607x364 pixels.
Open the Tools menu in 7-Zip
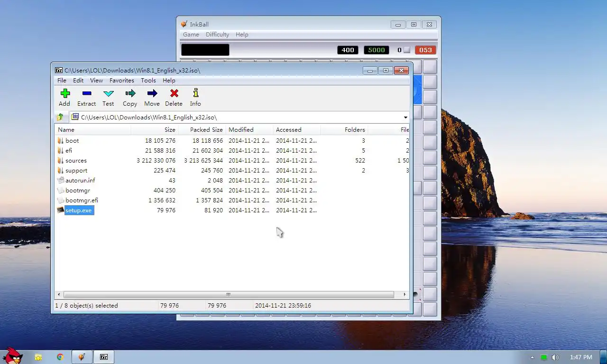(148, 81)
